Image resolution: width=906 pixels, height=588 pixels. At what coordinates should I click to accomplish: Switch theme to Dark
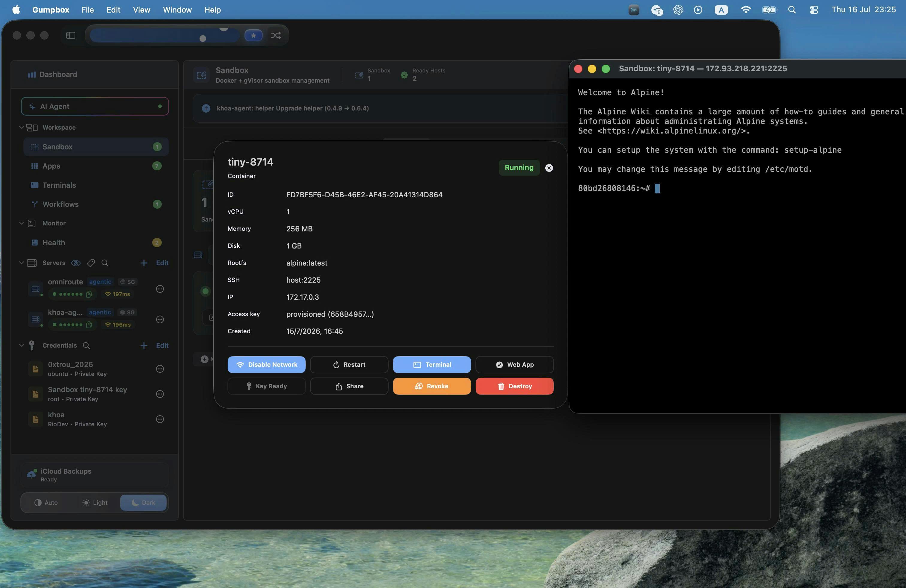[143, 503]
